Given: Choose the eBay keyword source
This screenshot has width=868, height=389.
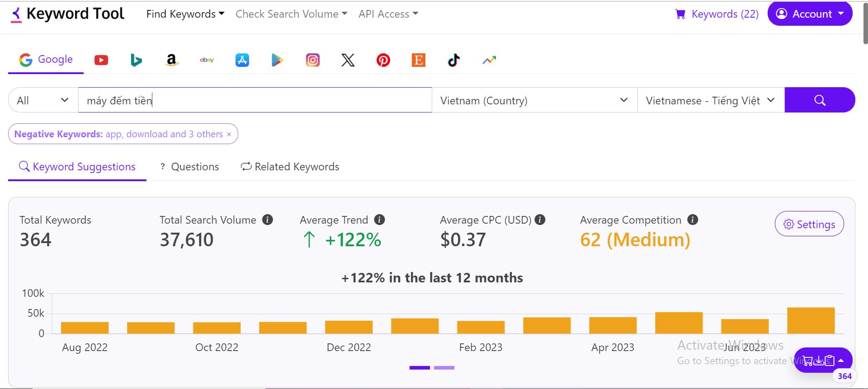Looking at the screenshot, I should (x=207, y=60).
